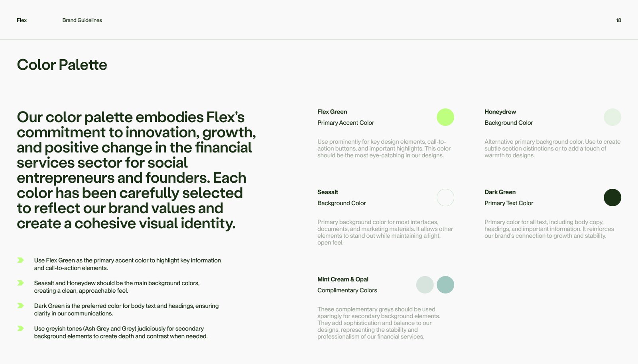This screenshot has height=364, width=638.
Task: Click arrow bullet beside greyish tones tip
Action: [20, 328]
